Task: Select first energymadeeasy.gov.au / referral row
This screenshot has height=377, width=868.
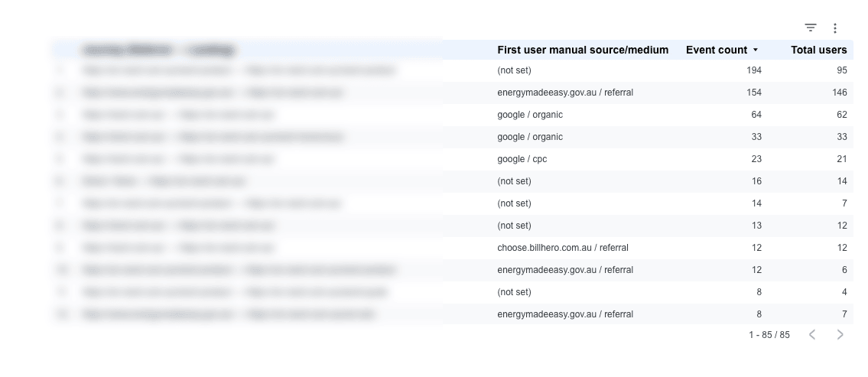Action: tap(453, 93)
